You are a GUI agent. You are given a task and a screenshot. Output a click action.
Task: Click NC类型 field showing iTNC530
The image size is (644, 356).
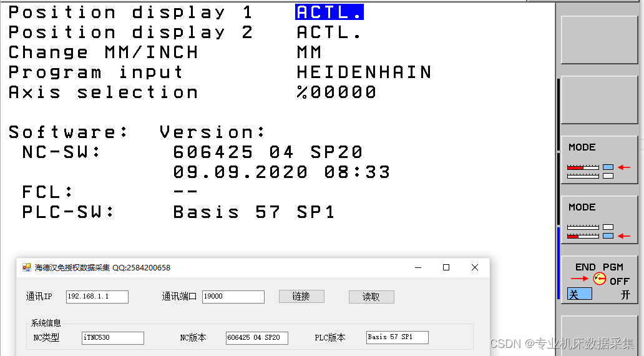click(113, 338)
